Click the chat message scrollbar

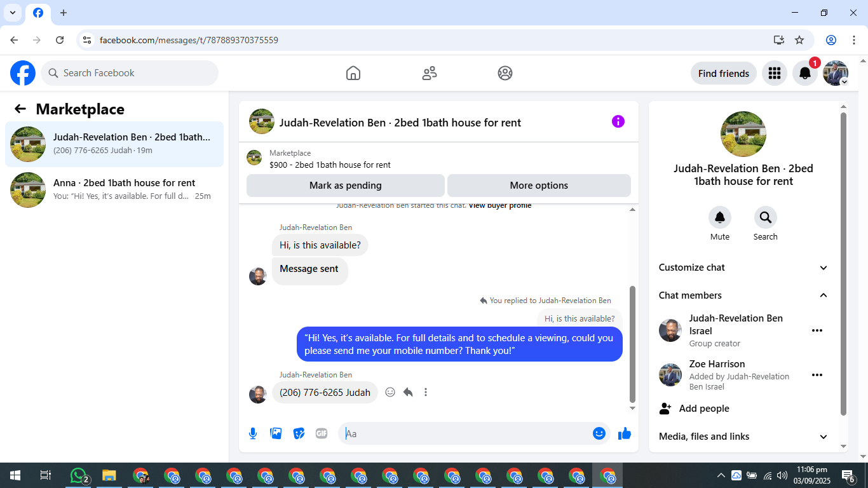pos(632,344)
